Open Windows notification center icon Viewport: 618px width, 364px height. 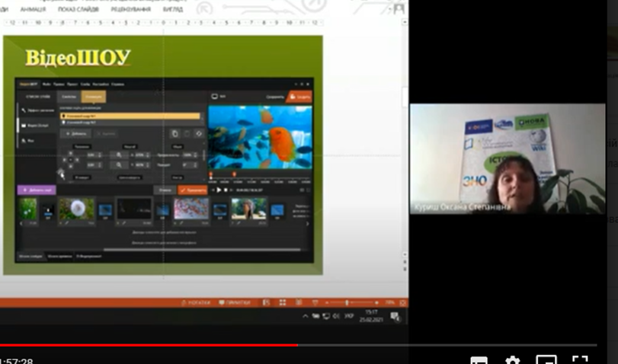[x=395, y=316]
